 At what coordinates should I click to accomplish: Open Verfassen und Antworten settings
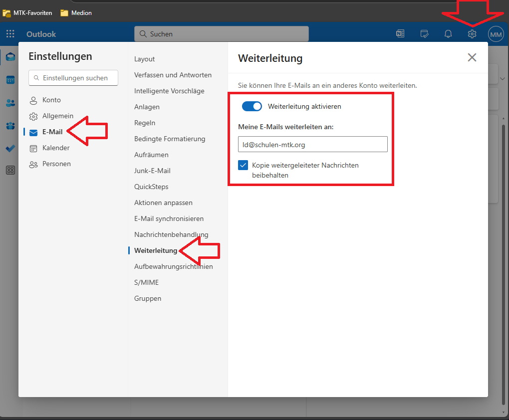[173, 75]
